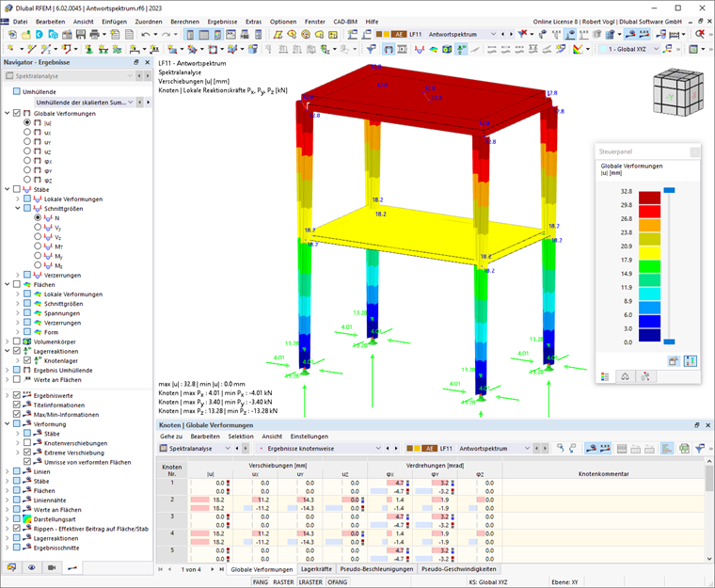715x588 pixels.
Task: Click the dark red 32.8 color swatch
Action: (649, 198)
